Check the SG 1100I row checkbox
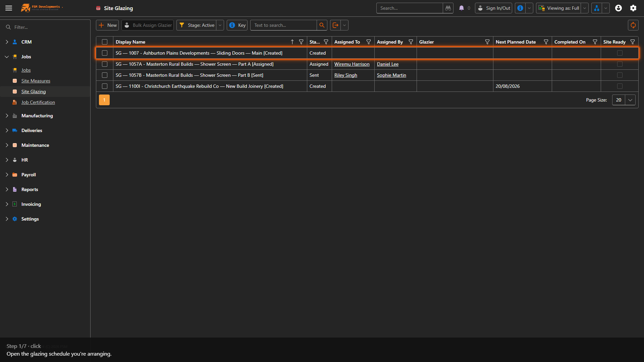This screenshot has height=362, width=644. coord(105,86)
